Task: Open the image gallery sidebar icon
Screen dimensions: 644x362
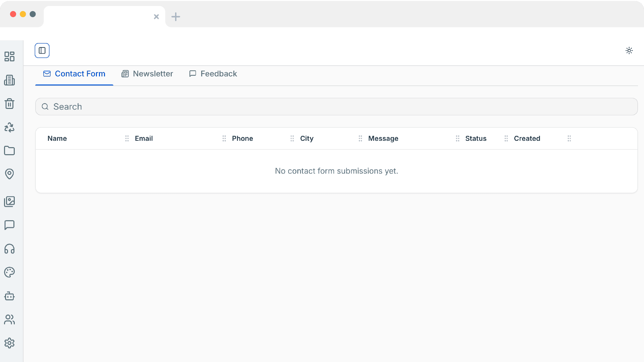Action: tap(9, 201)
